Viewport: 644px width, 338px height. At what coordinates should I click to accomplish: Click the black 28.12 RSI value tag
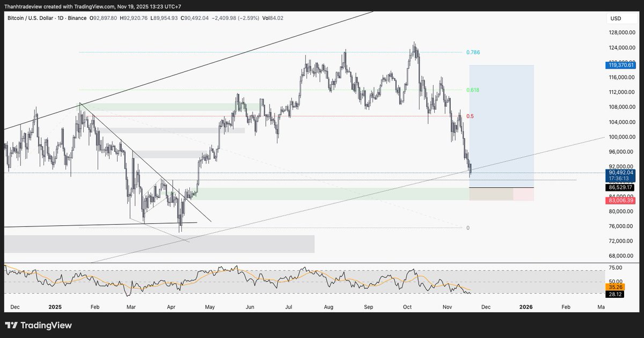click(x=615, y=295)
